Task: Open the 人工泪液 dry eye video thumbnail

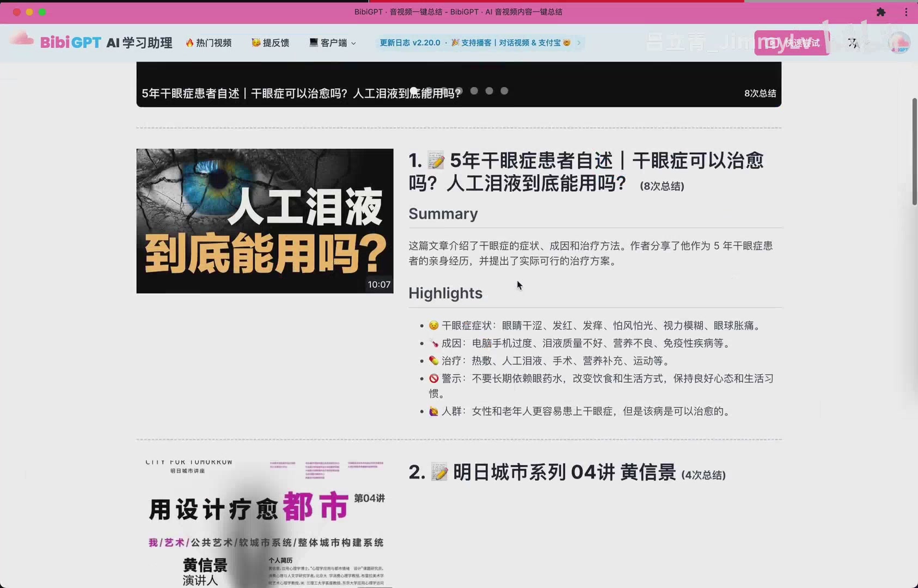Action: [x=265, y=221]
